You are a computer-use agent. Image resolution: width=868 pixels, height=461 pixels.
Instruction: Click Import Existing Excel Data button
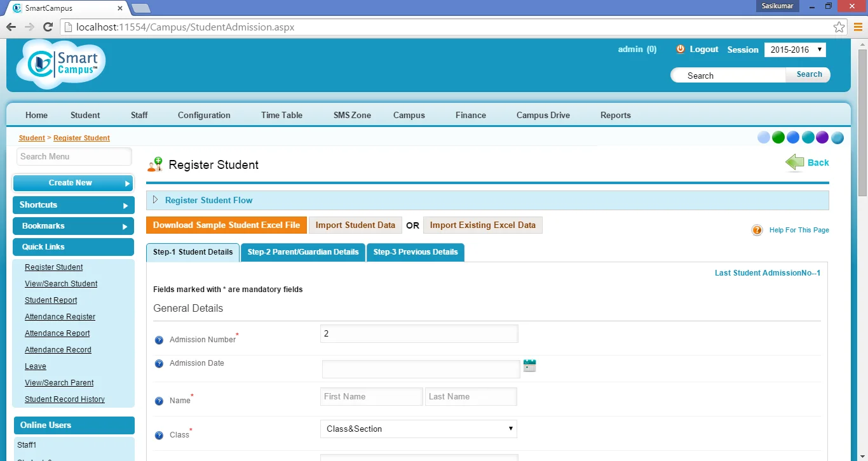point(483,225)
